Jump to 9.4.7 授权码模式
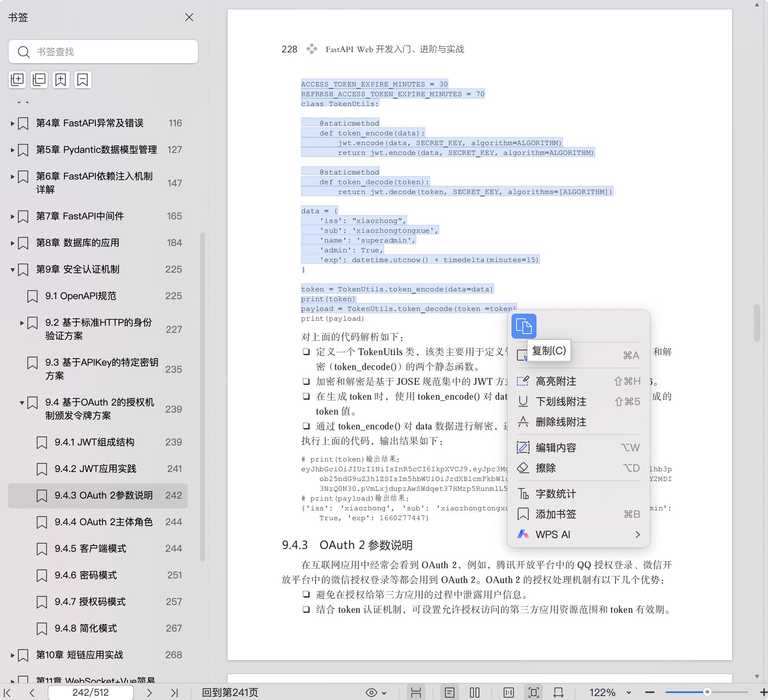The image size is (768, 700). pos(98,602)
